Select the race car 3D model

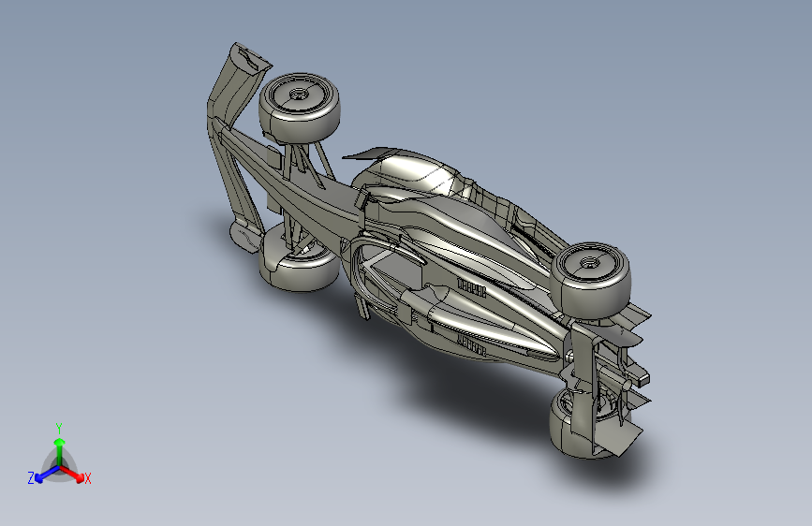click(429, 251)
